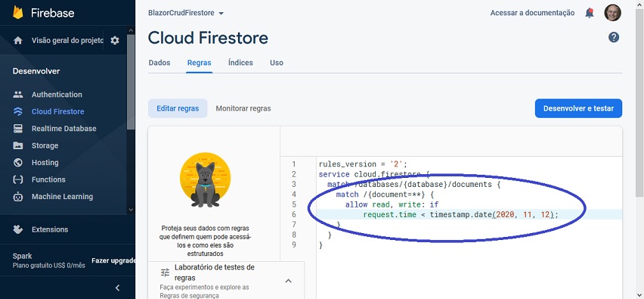Open the Uso tab
644x299 pixels.
[x=277, y=63]
